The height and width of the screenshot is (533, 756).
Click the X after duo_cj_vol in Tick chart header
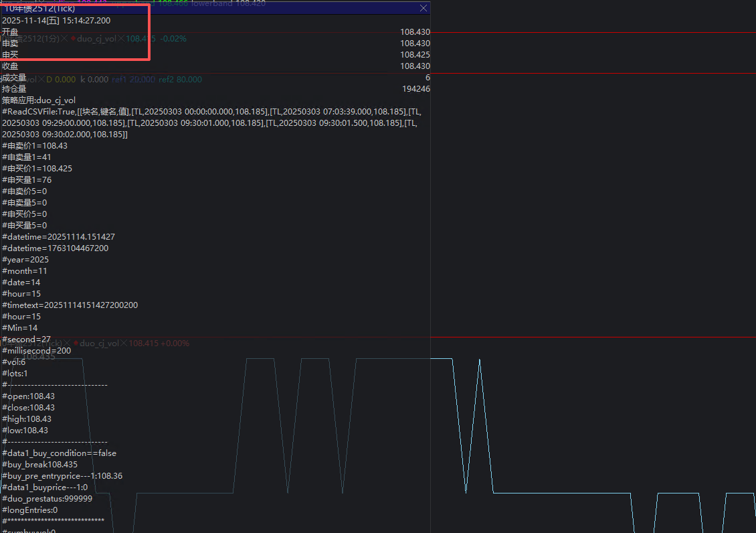(124, 343)
